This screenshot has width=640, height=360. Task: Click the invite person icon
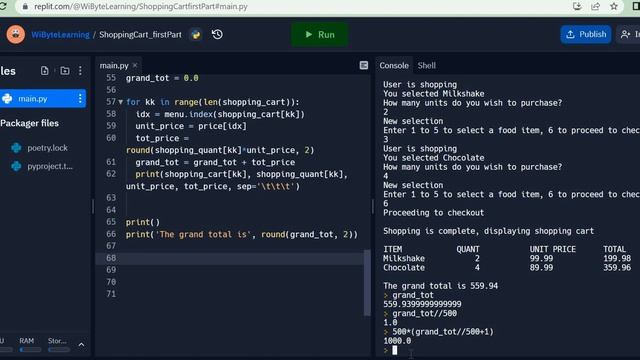pyautogui.click(x=625, y=34)
